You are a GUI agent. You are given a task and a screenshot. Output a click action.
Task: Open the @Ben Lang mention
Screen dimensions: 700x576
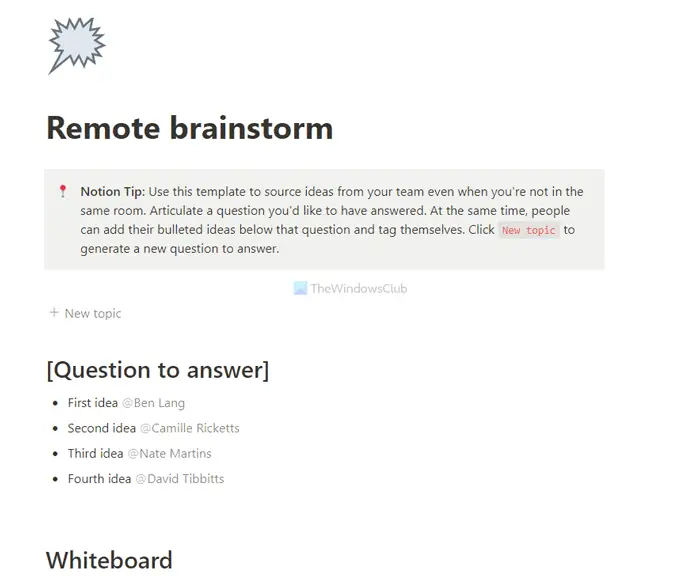pyautogui.click(x=154, y=403)
